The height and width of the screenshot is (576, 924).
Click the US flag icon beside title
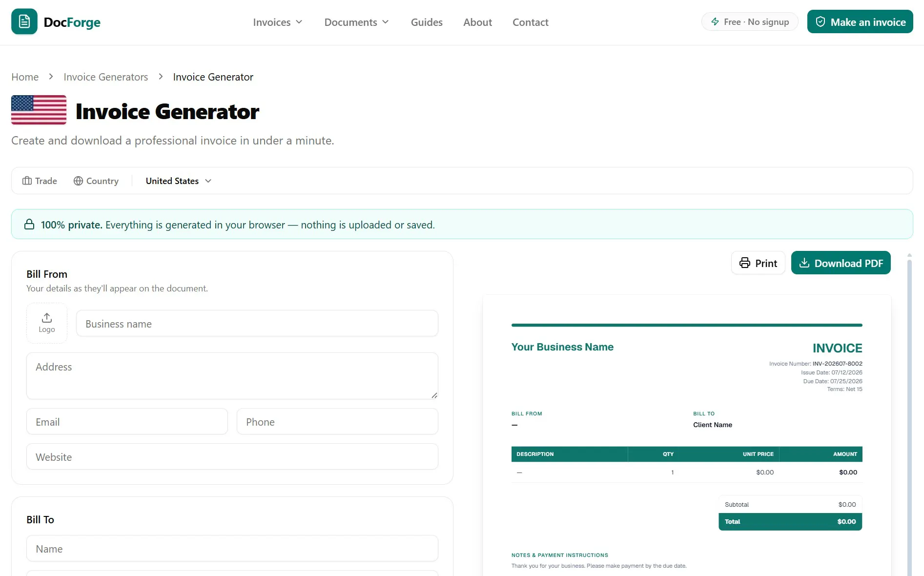click(x=39, y=110)
